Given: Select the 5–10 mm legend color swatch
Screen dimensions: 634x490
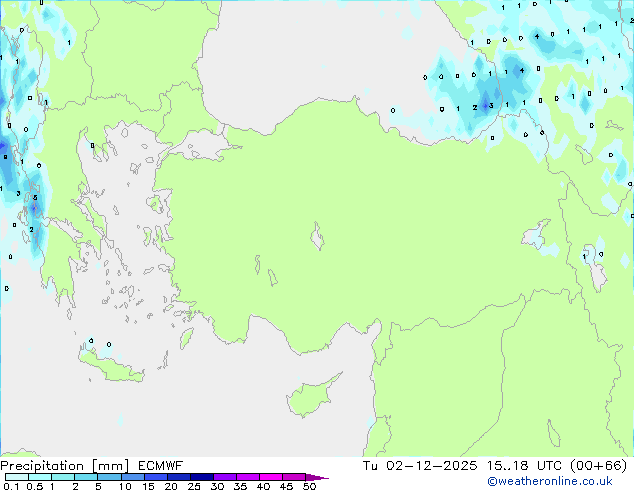Looking at the screenshot, I should (109, 477).
